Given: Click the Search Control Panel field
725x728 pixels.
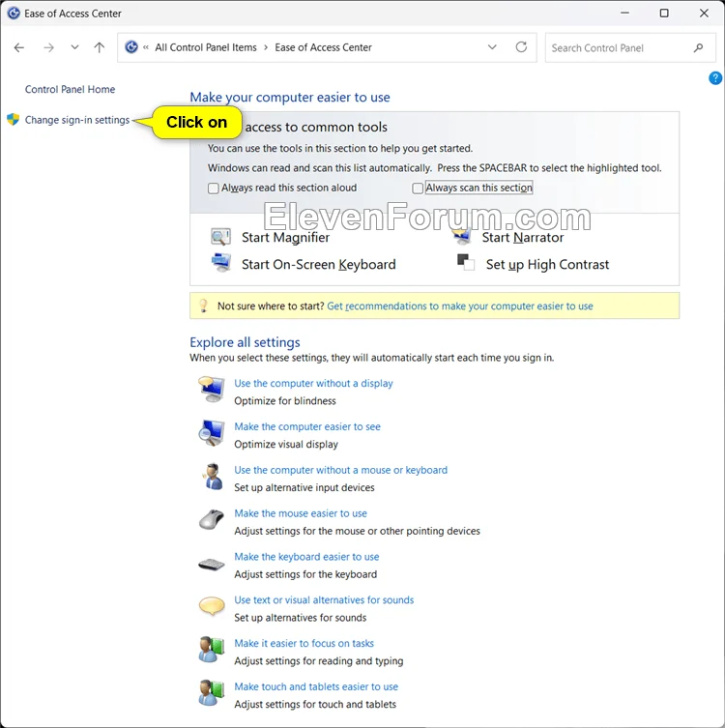Looking at the screenshot, I should pyautogui.click(x=630, y=47).
